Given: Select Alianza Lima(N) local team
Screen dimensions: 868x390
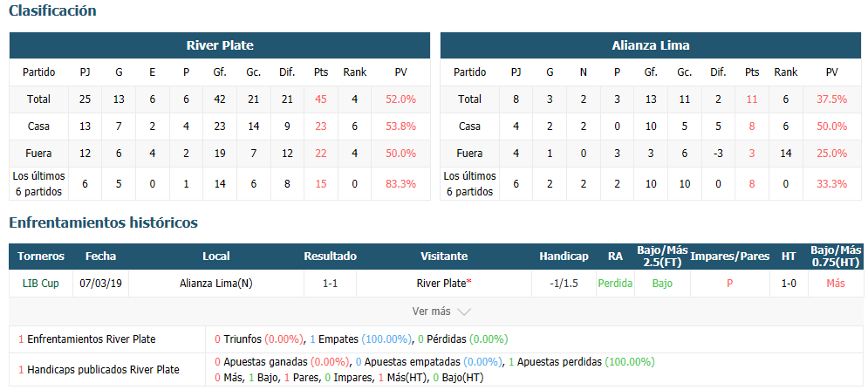Looking at the screenshot, I should pos(216,283).
